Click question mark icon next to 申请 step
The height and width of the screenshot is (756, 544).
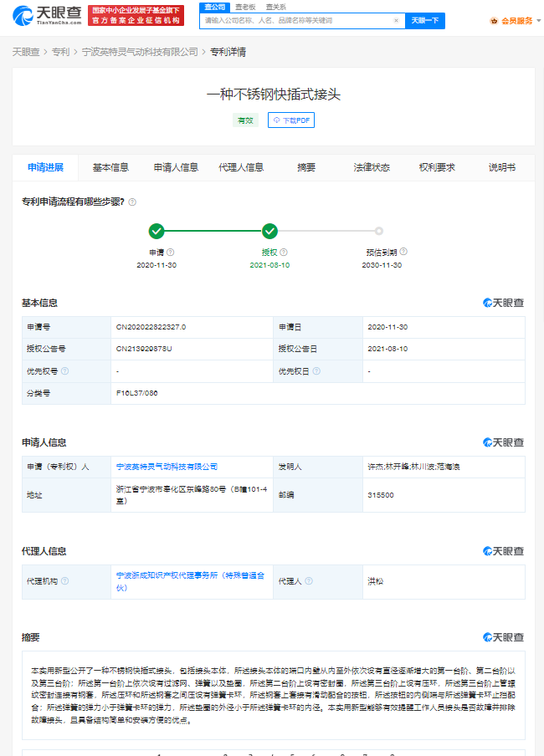(x=170, y=252)
